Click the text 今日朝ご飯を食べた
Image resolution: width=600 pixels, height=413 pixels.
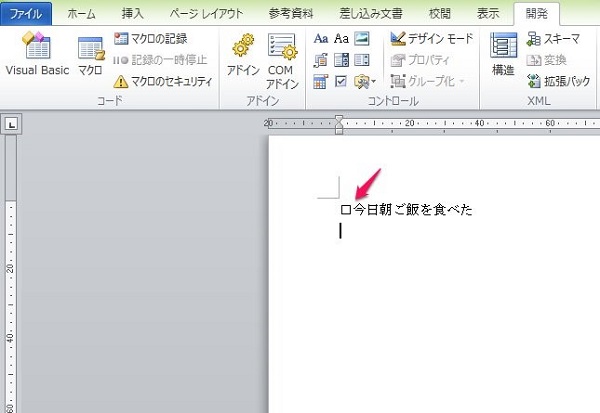point(412,210)
